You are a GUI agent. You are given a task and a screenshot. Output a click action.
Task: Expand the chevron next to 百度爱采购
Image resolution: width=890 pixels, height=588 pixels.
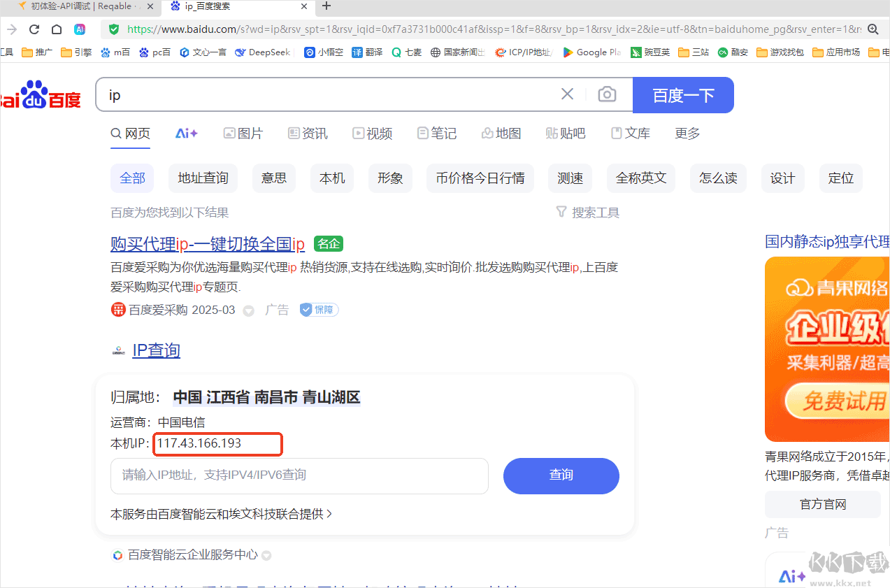tap(248, 310)
